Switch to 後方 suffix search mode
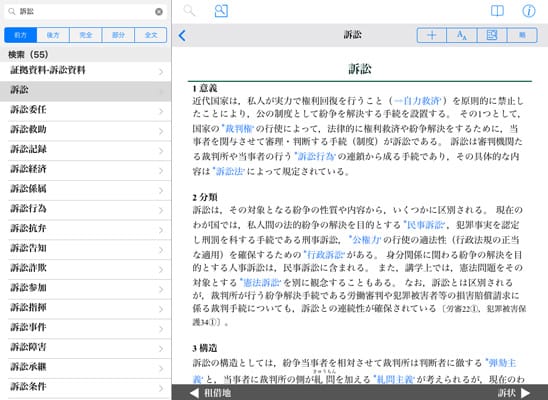Screen dimensions: 548x400 tap(53, 35)
